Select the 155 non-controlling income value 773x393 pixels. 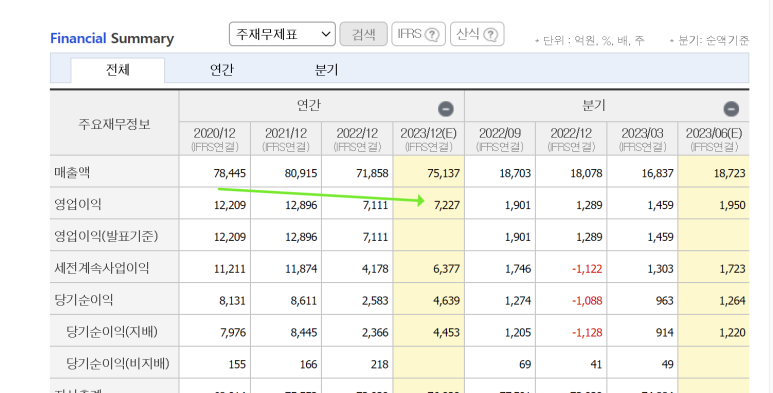pos(237,364)
